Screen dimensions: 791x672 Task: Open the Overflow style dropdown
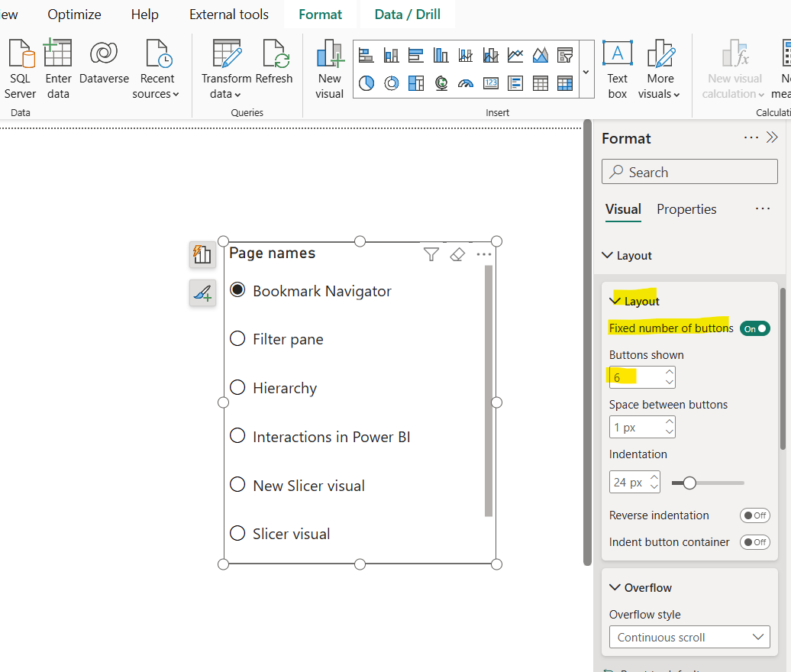point(689,637)
